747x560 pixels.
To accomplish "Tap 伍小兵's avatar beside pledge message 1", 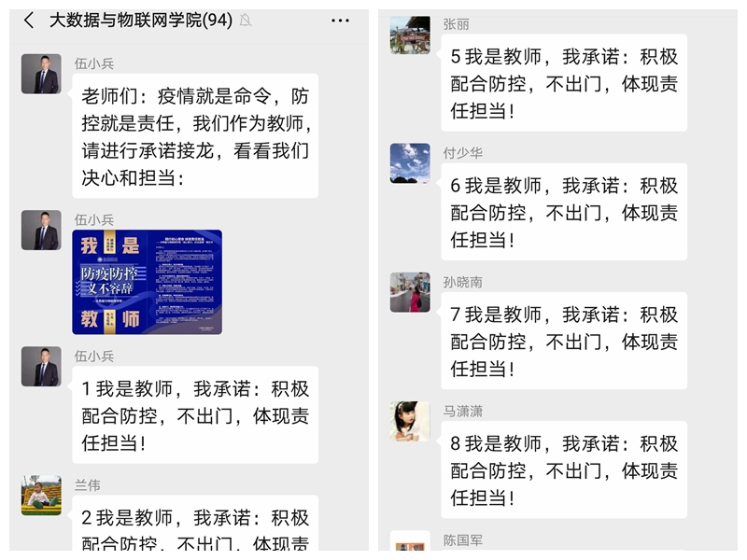I will (41, 366).
